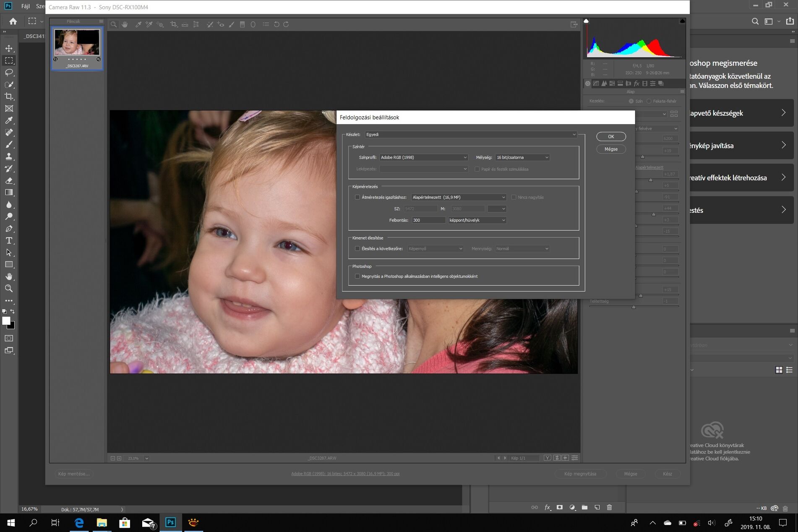The height and width of the screenshot is (532, 798).
Task: Rotate image clockwise
Action: [x=286, y=24]
